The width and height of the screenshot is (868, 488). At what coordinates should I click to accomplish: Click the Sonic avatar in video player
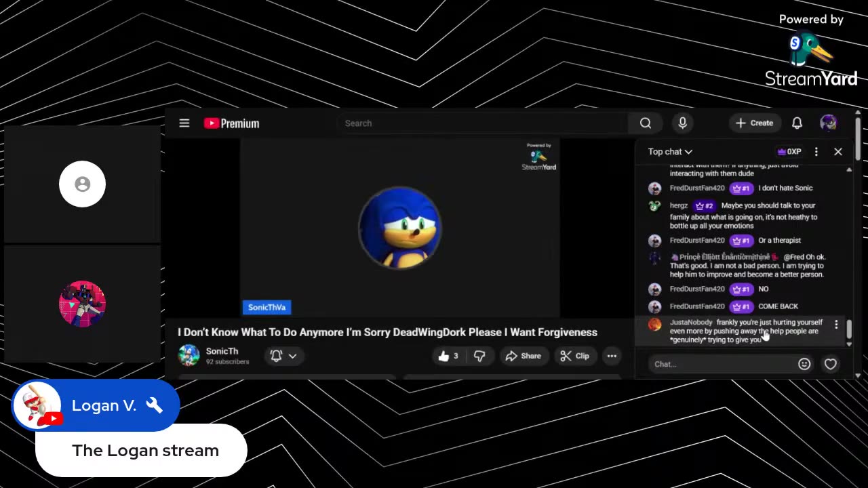(399, 228)
